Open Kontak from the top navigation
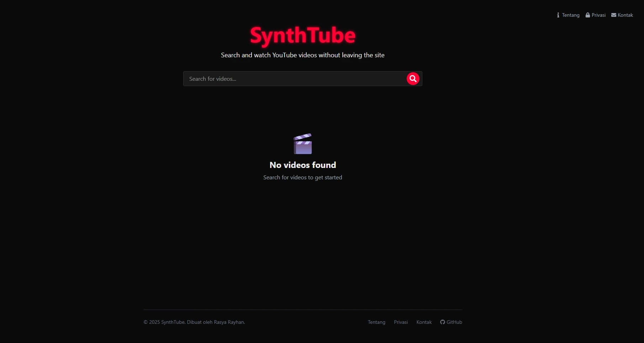 [625, 15]
